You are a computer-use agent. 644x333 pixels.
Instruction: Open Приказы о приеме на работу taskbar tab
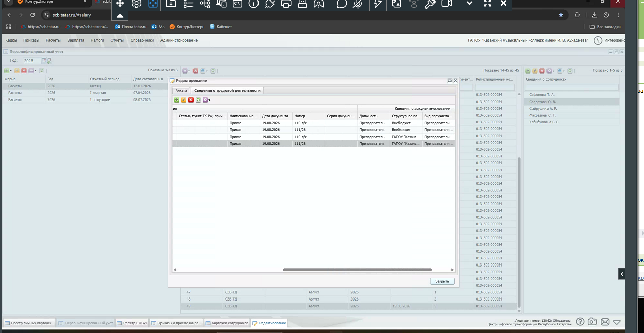tap(177, 323)
